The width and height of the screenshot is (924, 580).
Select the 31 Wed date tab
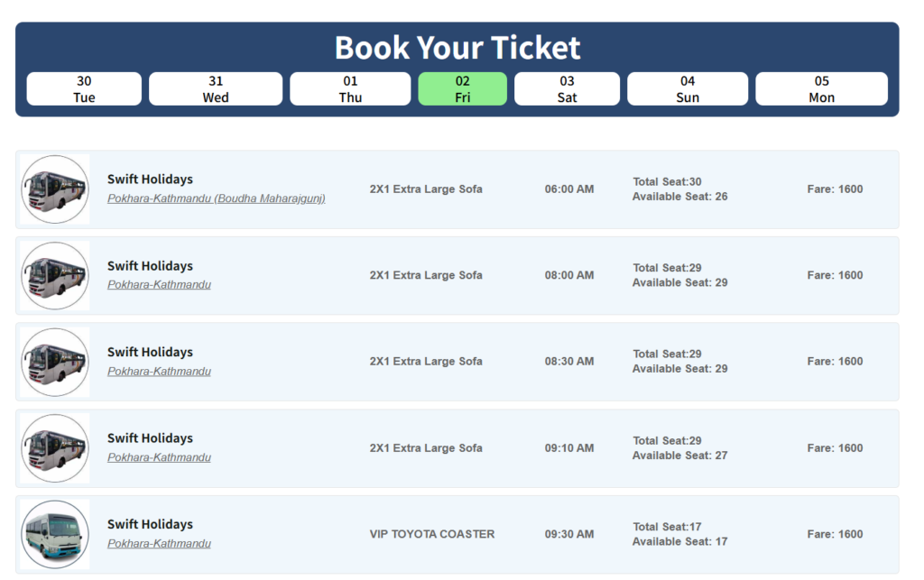click(216, 89)
